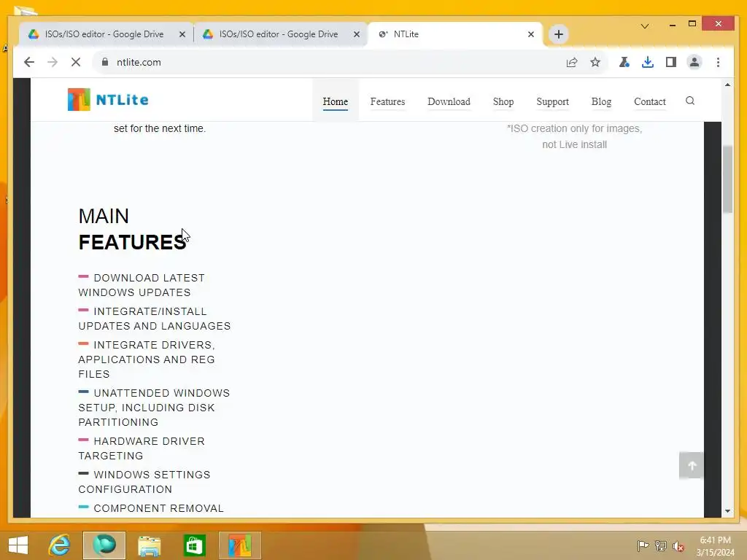Open the Download nav menu item
Viewport: 747px width, 560px height.
coord(449,101)
